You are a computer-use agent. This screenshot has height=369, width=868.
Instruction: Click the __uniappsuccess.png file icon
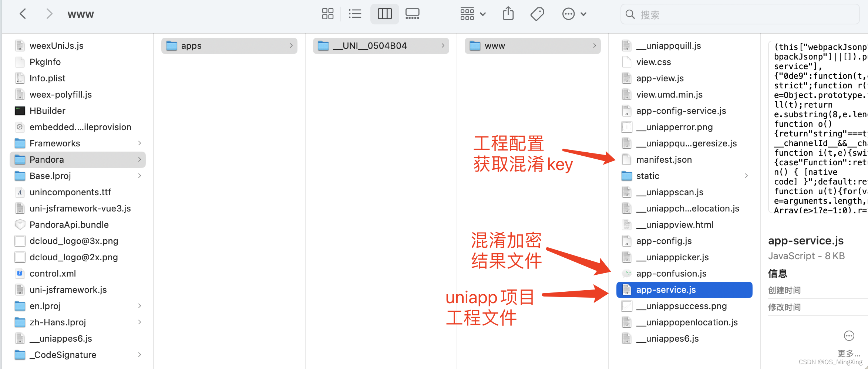click(627, 306)
